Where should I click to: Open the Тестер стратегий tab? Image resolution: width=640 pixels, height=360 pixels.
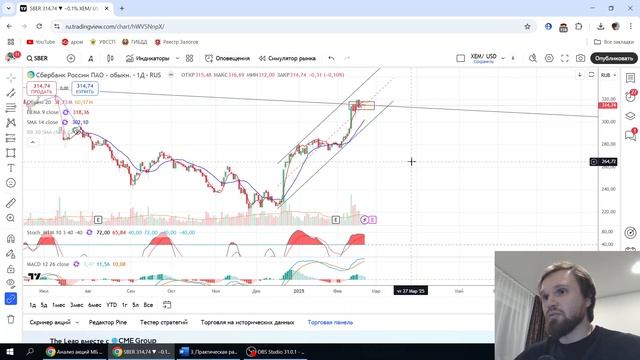coord(164,322)
